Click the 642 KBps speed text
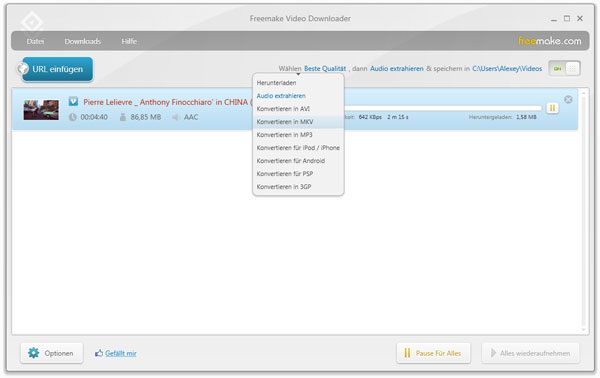The height and width of the screenshot is (378, 600). 370,117
